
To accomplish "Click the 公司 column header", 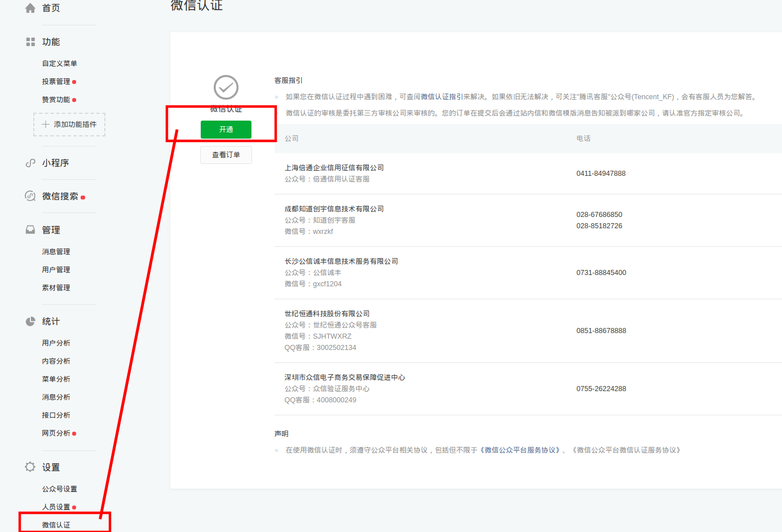I will (x=291, y=139).
